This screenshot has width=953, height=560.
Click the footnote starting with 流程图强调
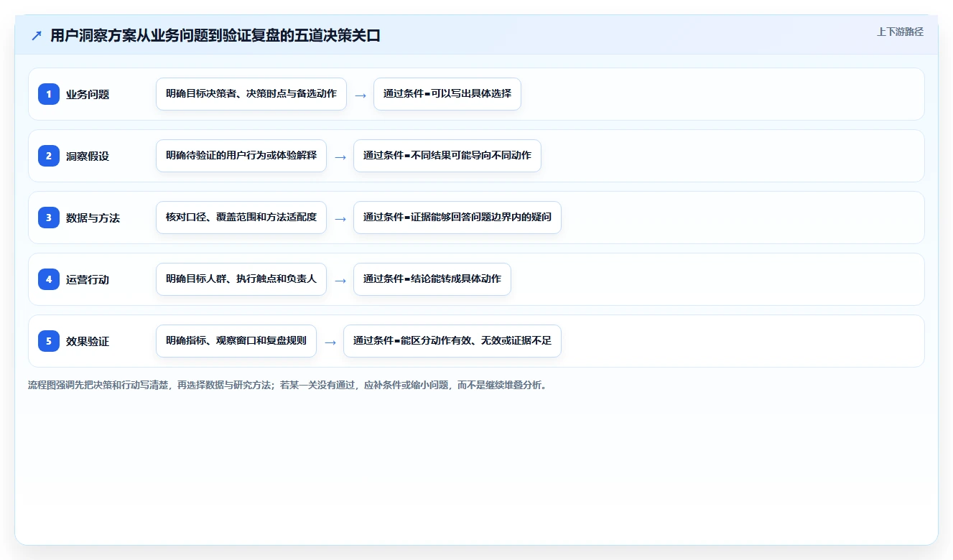pyautogui.click(x=287, y=385)
